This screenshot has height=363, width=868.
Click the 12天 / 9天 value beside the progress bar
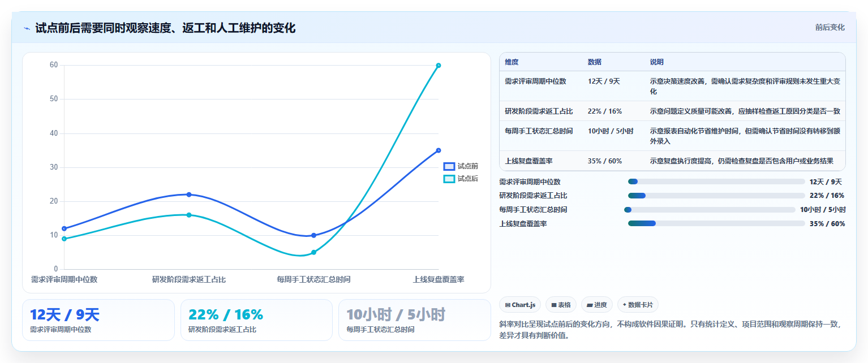tap(826, 181)
